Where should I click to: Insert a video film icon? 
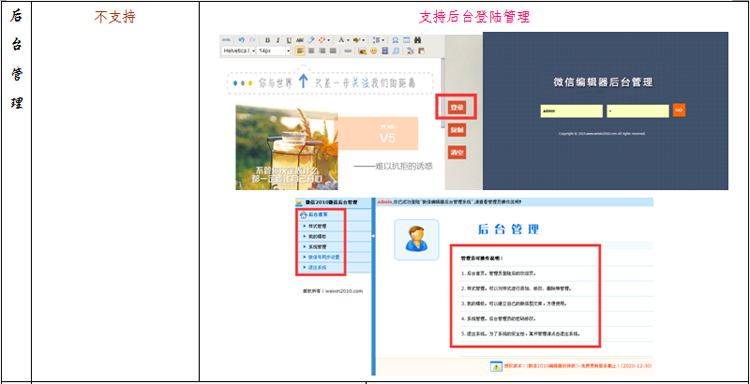tap(385, 51)
